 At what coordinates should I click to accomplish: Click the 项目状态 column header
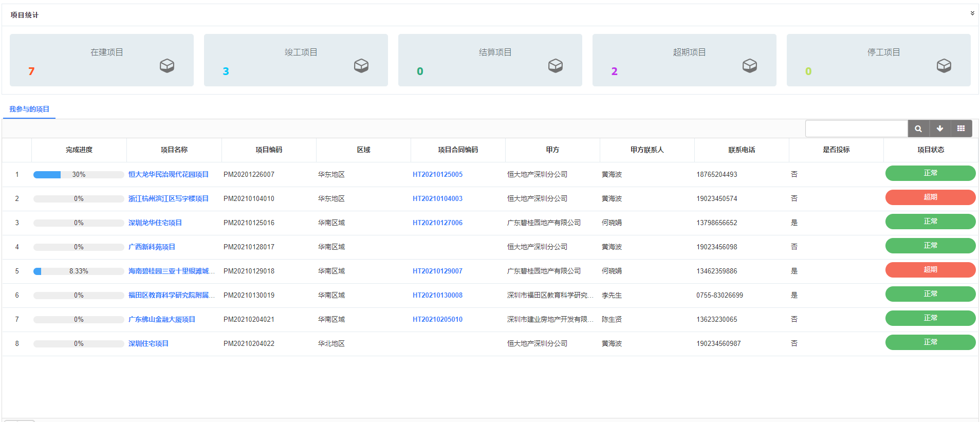pyautogui.click(x=931, y=150)
